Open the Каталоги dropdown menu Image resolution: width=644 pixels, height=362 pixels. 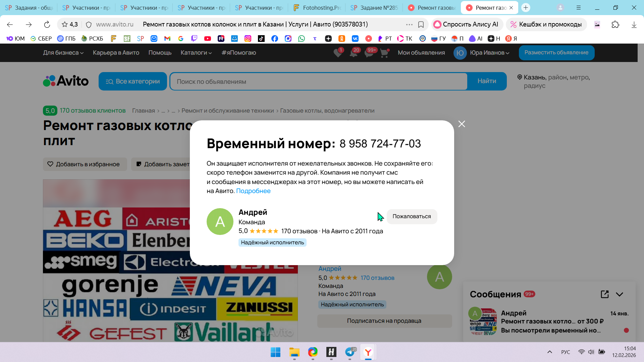click(196, 53)
